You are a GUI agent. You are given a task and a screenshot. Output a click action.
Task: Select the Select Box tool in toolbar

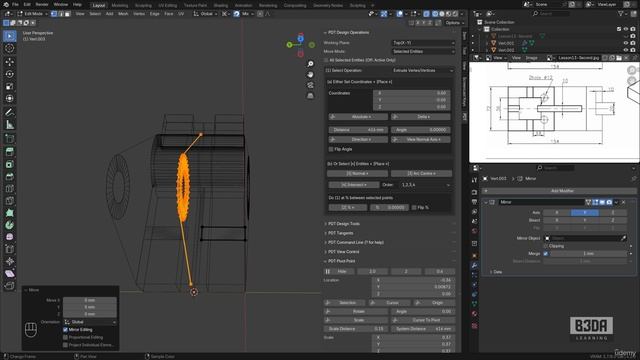tap(9, 36)
